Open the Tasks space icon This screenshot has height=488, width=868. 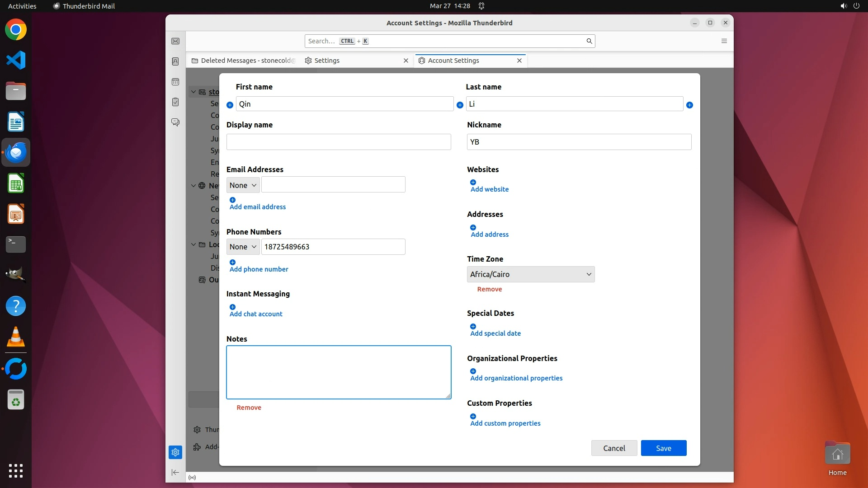coord(175,102)
